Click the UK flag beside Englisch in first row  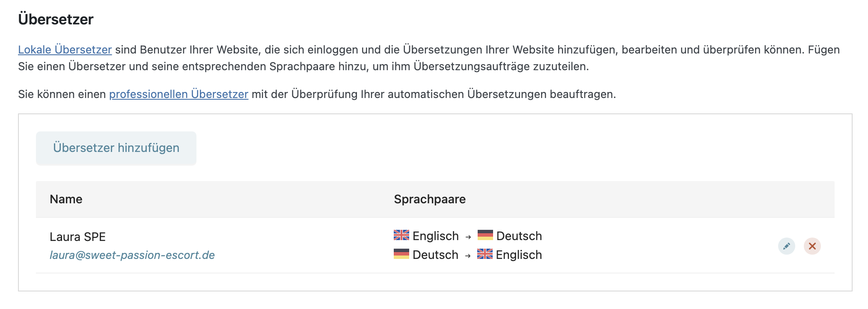coord(401,235)
